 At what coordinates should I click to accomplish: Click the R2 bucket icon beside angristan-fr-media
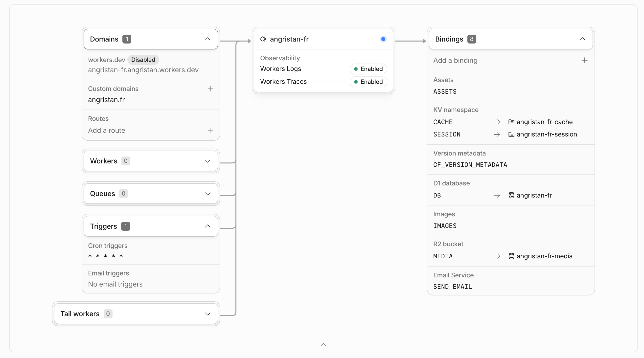click(x=511, y=256)
